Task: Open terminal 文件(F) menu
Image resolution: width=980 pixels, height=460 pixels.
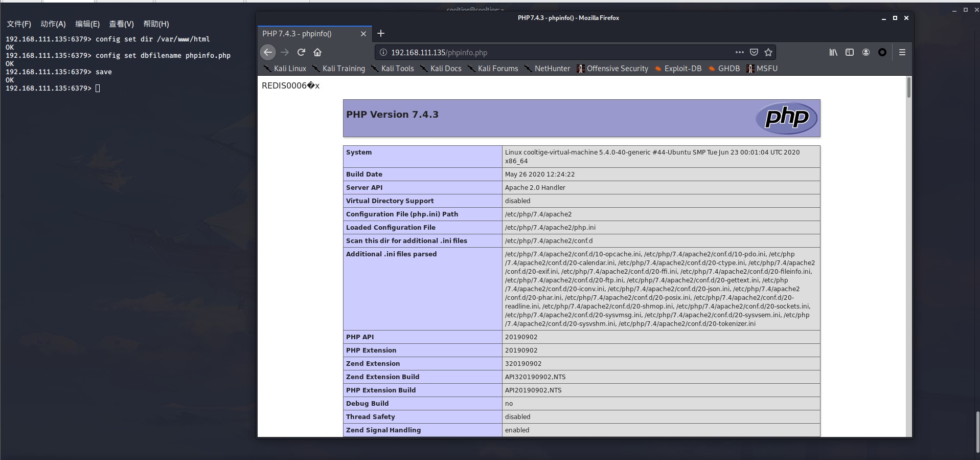Action: pos(19,24)
